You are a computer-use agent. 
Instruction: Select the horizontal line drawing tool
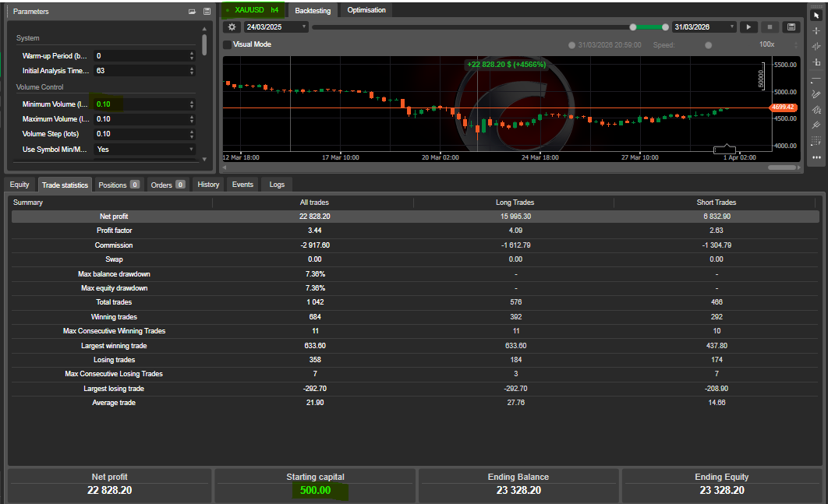(x=816, y=79)
